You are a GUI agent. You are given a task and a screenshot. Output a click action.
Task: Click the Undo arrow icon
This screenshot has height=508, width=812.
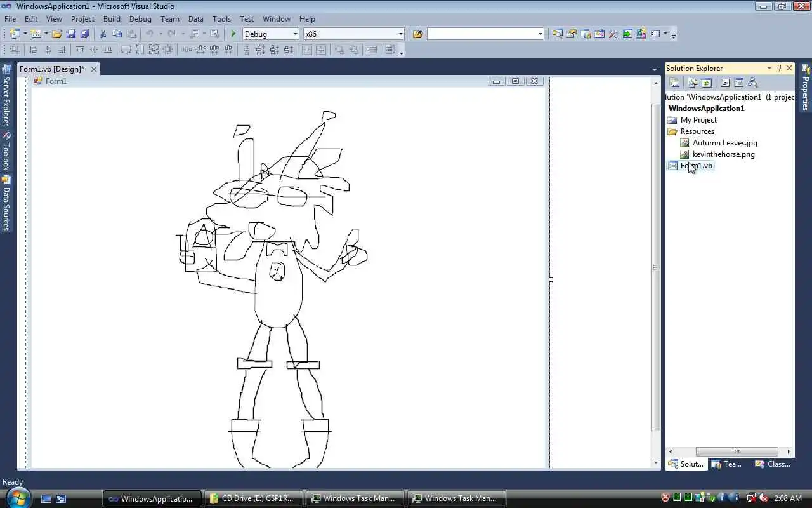pyautogui.click(x=150, y=34)
